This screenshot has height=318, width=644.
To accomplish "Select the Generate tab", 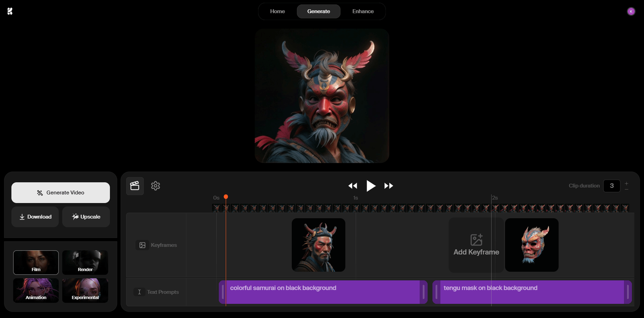I will tap(319, 11).
